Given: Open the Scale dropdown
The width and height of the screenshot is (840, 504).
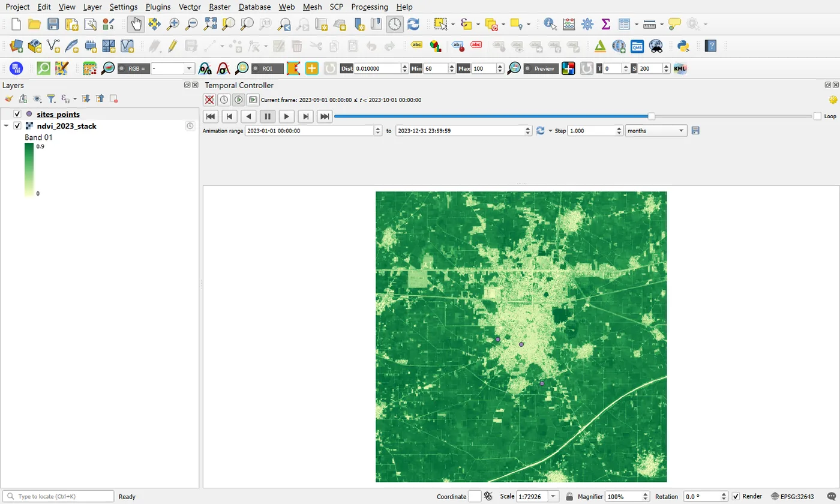Looking at the screenshot, I should coord(553,496).
